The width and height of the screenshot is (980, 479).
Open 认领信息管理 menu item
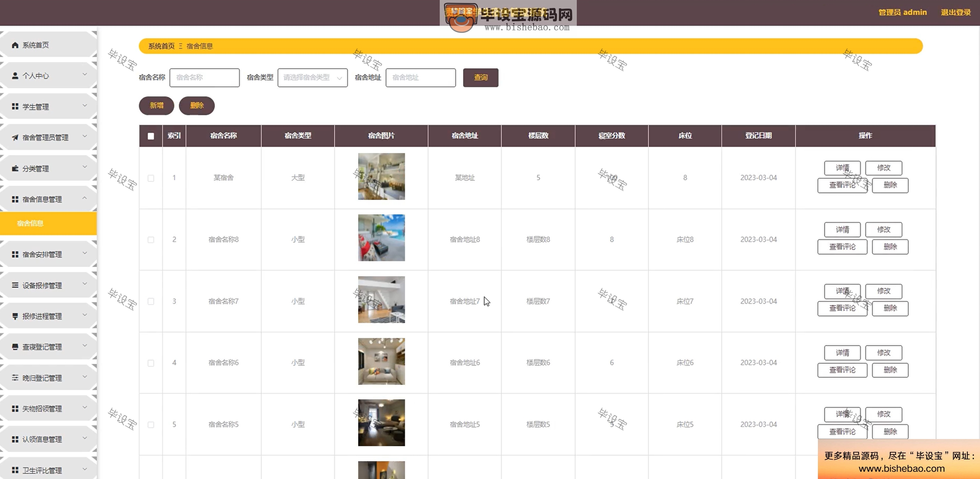click(x=48, y=439)
